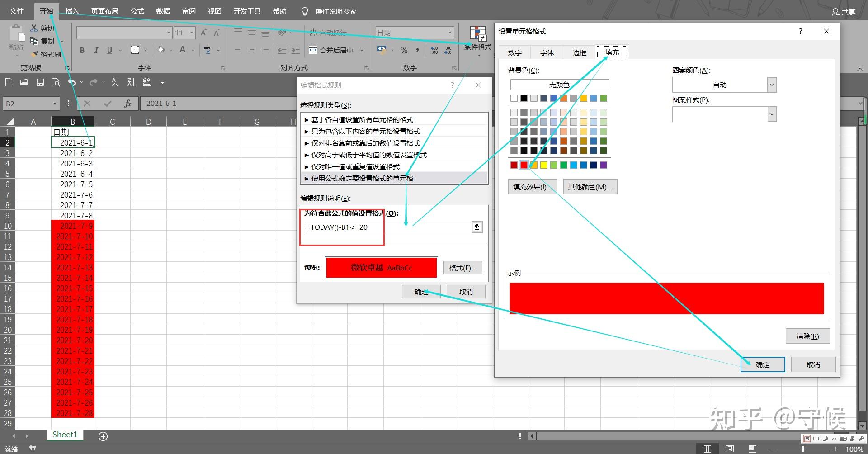Viewport: 868px width, 454px height.
Task: Click the fill color bucket icon
Action: [x=160, y=50]
